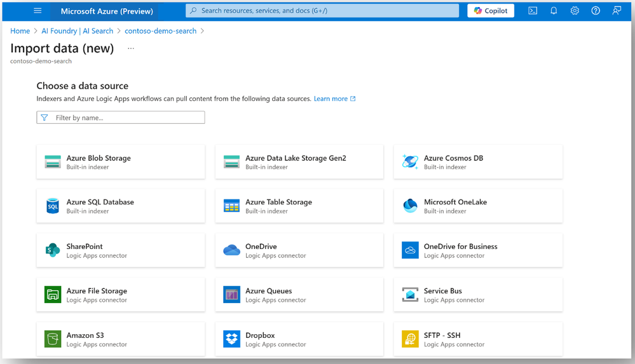Select Azure Cosmos DB title text
635x364 pixels.
pyautogui.click(x=453, y=158)
